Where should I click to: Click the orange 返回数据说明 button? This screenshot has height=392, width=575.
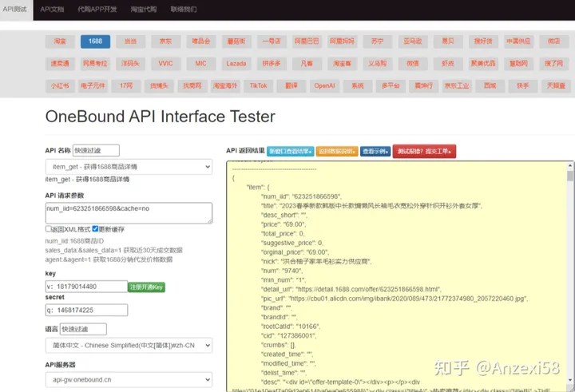point(337,151)
